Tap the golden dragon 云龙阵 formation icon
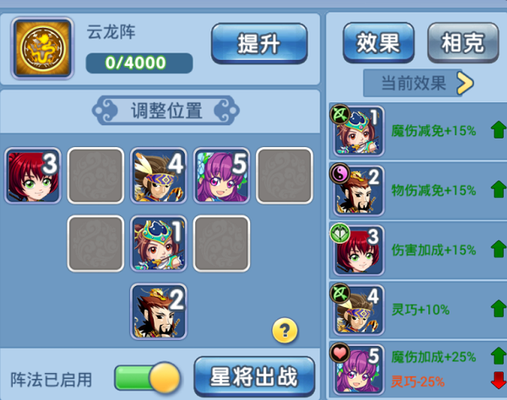The height and width of the screenshot is (400, 507). coord(43,48)
